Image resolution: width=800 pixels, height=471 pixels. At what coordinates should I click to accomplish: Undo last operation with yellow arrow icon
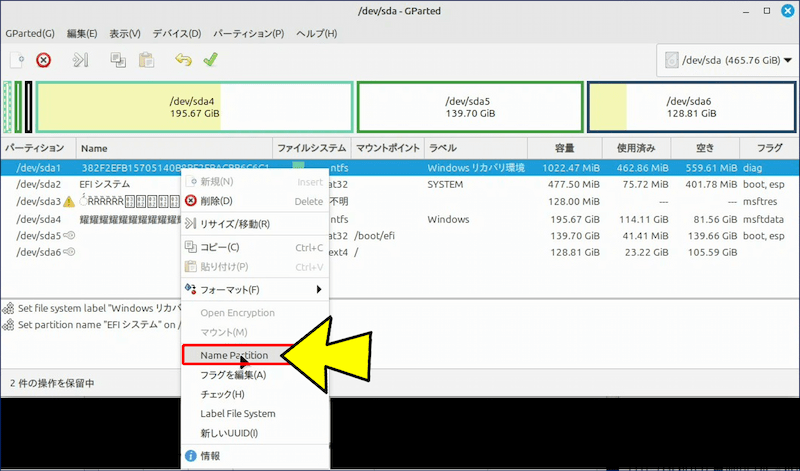click(183, 60)
